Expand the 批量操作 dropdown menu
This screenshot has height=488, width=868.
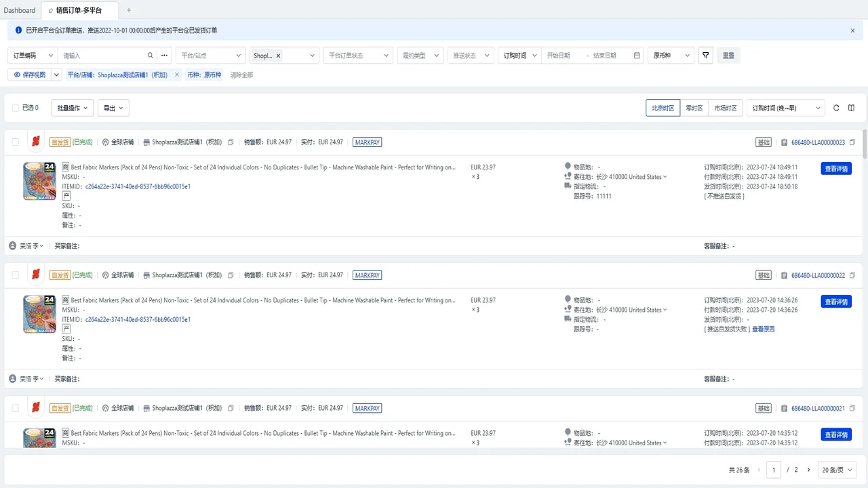pyautogui.click(x=71, y=107)
